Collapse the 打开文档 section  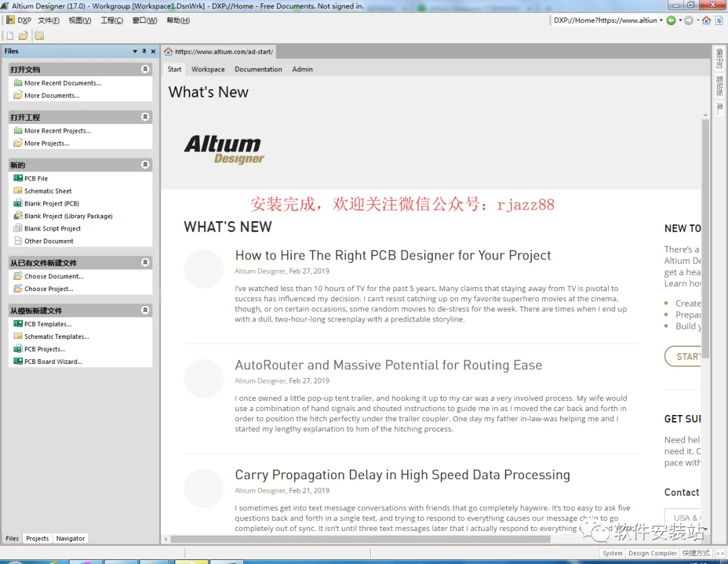pyautogui.click(x=146, y=69)
